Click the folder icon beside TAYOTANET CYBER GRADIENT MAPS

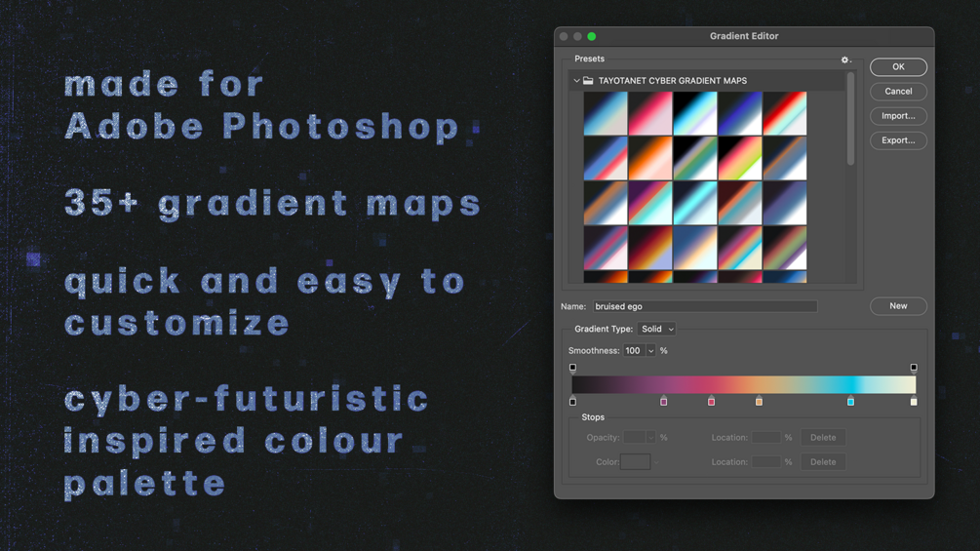point(588,81)
